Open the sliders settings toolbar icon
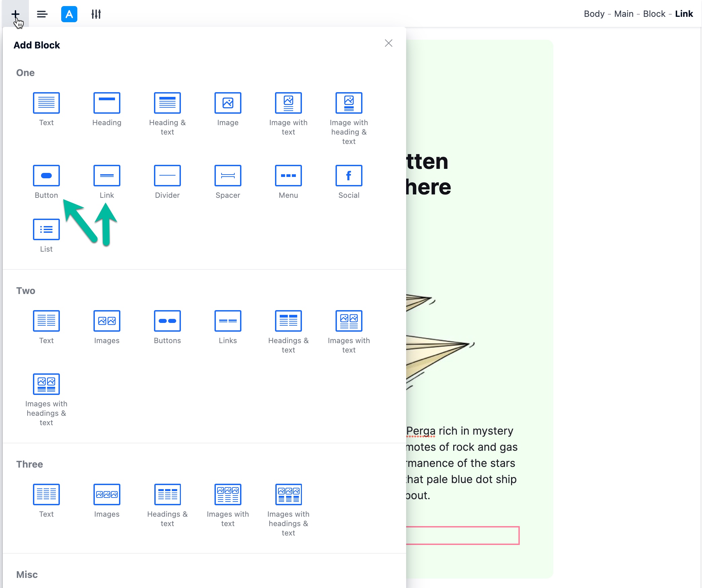Viewport: 702px width, 588px height. 96,14
